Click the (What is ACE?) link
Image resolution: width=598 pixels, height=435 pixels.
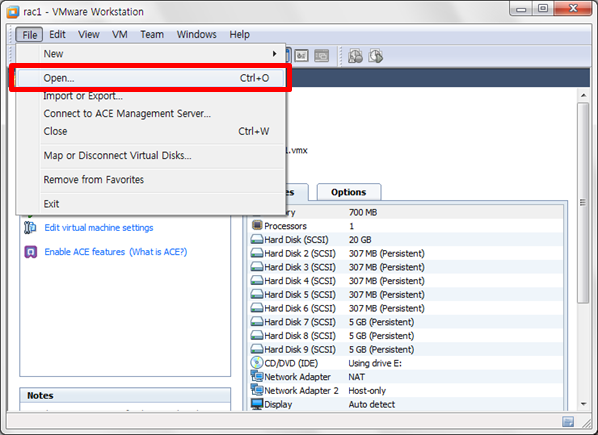158,252
